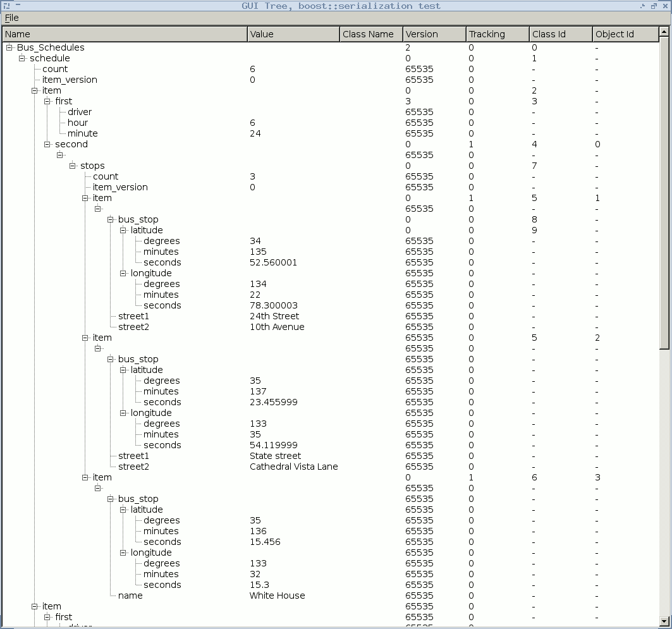672x629 pixels.
Task: Click the Value column header
Action: (293, 34)
